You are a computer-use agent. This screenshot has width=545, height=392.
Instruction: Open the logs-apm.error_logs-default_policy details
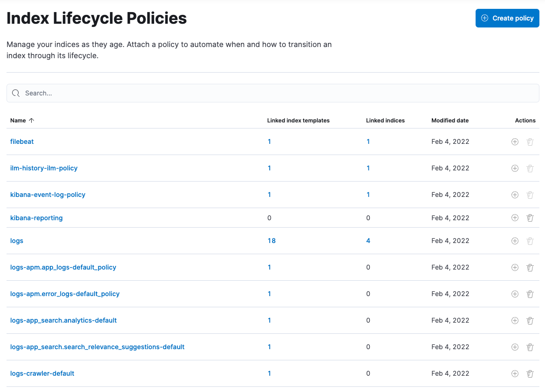coord(65,294)
